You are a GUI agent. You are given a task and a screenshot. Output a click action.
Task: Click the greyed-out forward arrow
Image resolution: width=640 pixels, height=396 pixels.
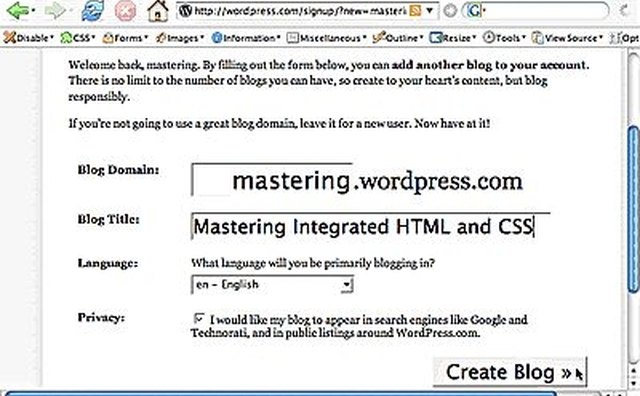click(x=56, y=11)
